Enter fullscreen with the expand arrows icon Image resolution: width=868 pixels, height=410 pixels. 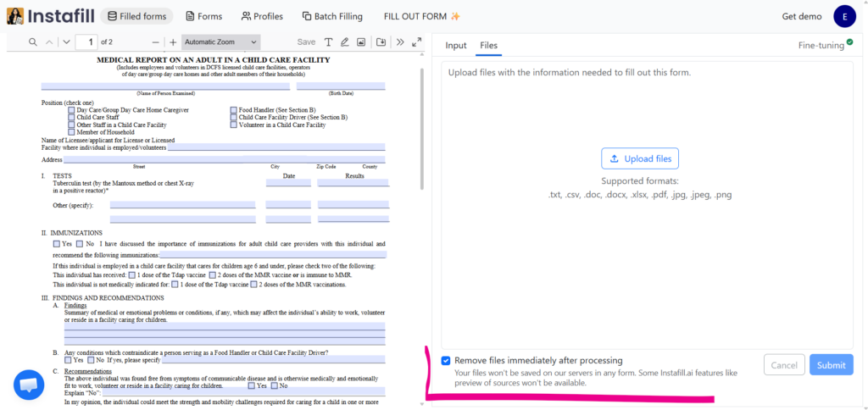tap(416, 42)
